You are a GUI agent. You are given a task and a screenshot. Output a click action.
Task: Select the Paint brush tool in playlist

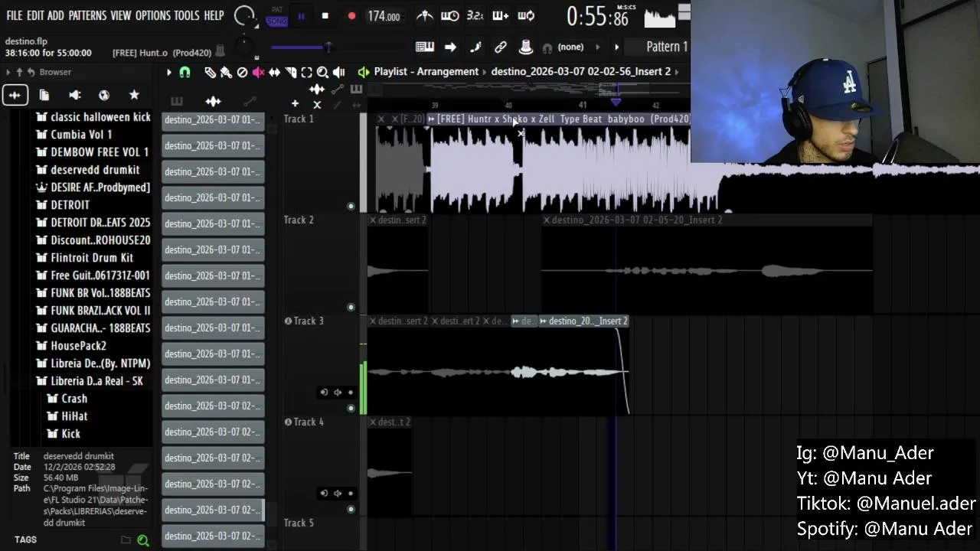tap(226, 72)
